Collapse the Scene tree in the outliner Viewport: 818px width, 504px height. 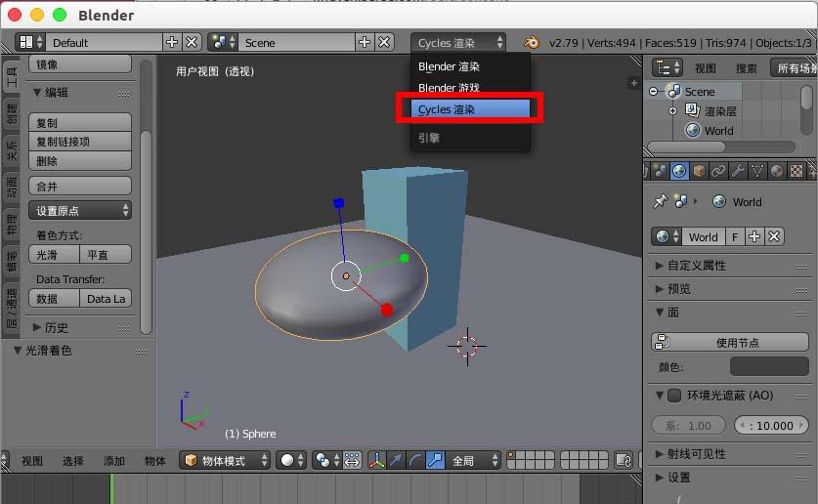pos(653,91)
